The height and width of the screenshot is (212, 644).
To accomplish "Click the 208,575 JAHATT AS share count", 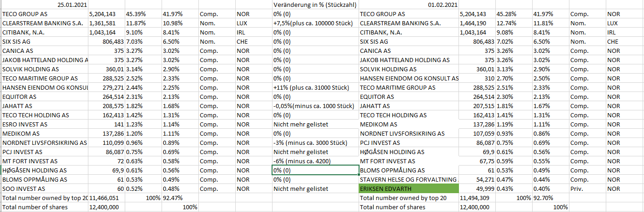I will (x=106, y=106).
